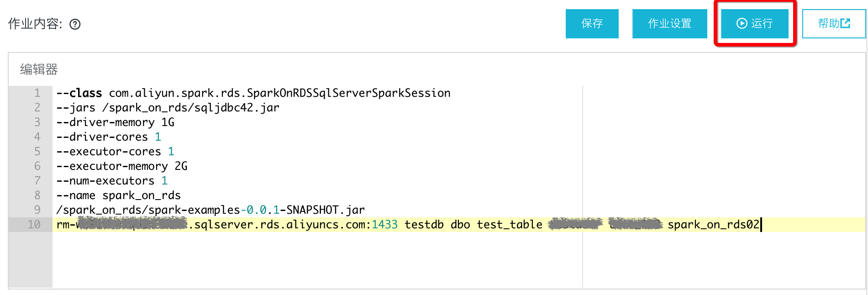Click the sqlserver.rds.aliyuncs.com:1433 host text
Screen dimensions: 868x295
[293, 225]
